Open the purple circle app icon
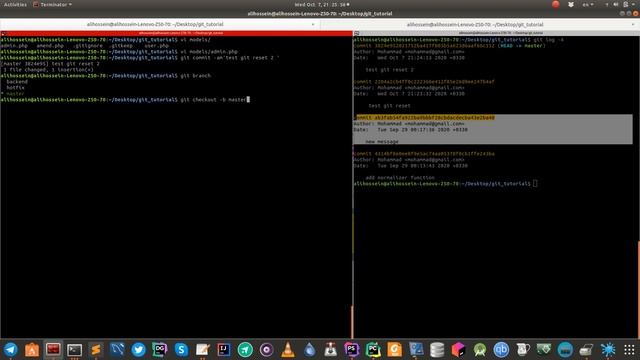Viewport: 640px width, 360px height. tap(267, 350)
